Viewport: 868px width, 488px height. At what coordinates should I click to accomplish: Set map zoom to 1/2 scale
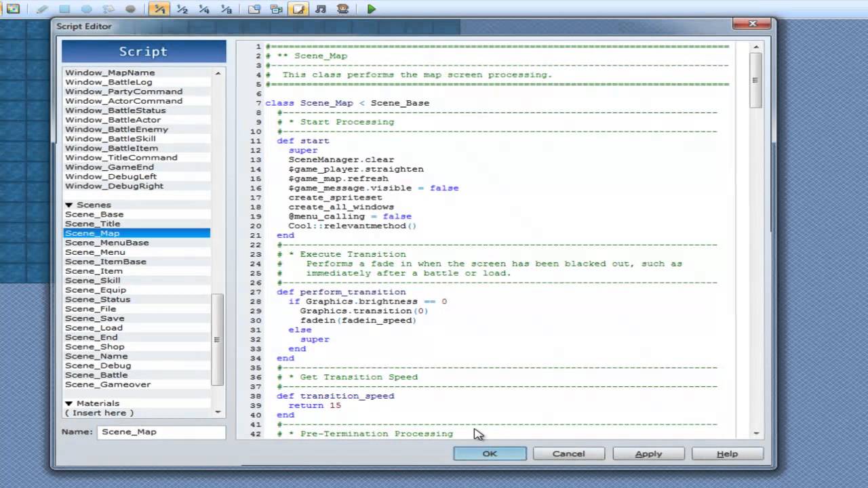tap(182, 9)
